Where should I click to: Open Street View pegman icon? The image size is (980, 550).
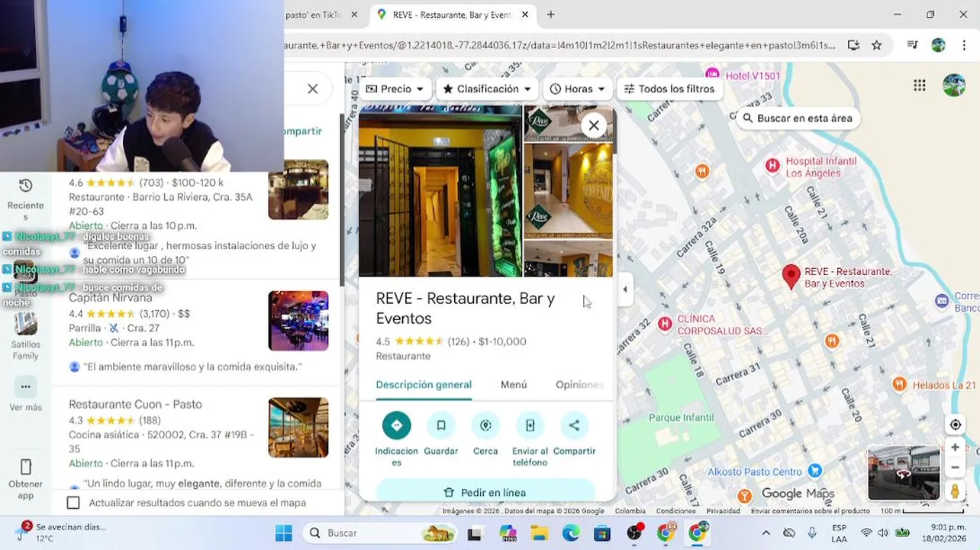pos(955,491)
